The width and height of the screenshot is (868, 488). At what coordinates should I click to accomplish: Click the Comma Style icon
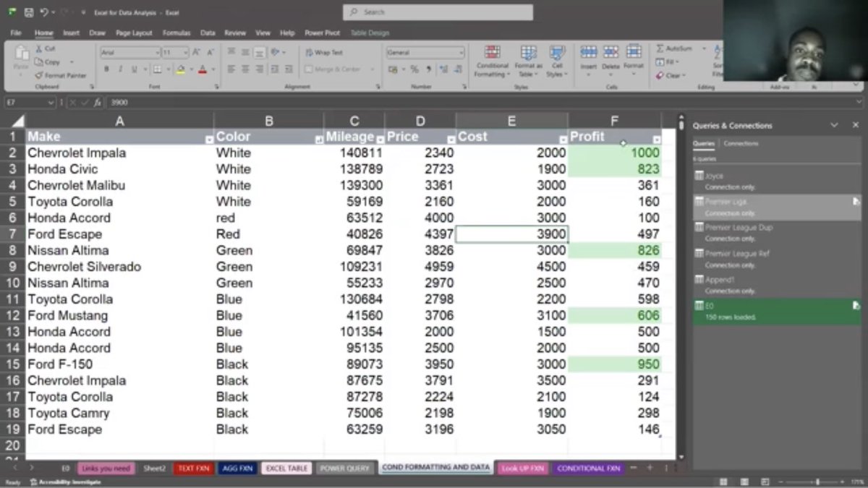(x=428, y=69)
